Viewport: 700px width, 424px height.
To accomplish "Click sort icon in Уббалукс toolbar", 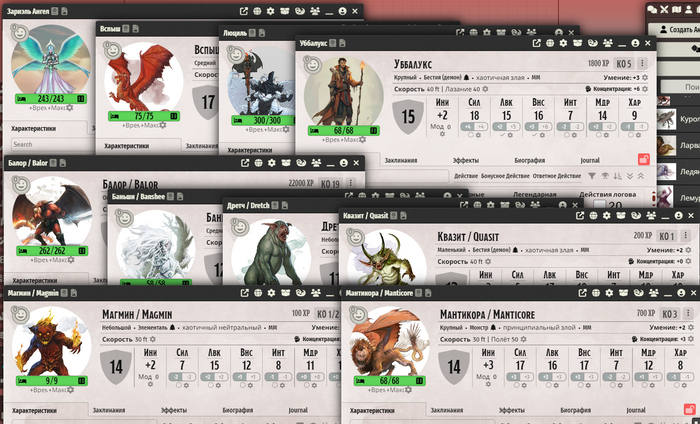I will (617, 176).
